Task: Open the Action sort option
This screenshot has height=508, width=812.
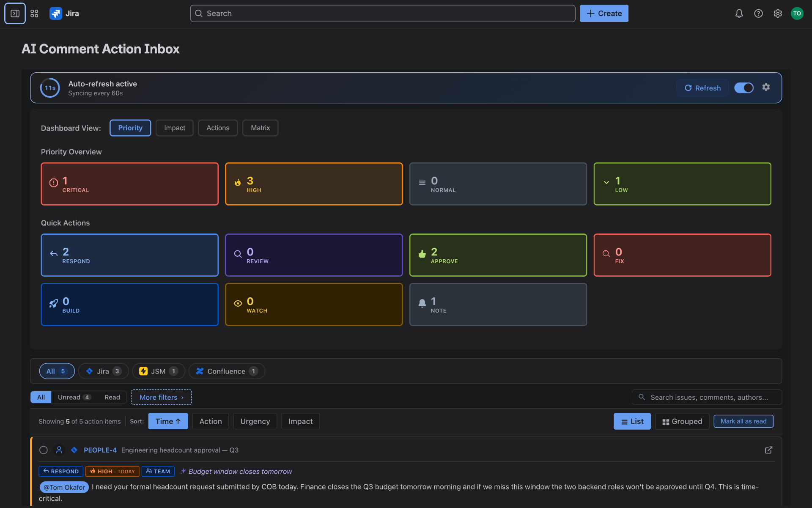Action: pos(210,421)
